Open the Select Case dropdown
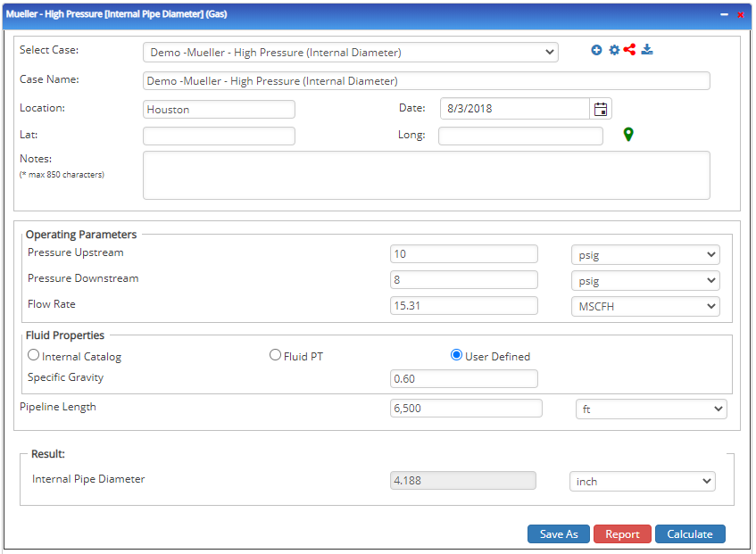Viewport: 756px width, 554px height. click(351, 52)
